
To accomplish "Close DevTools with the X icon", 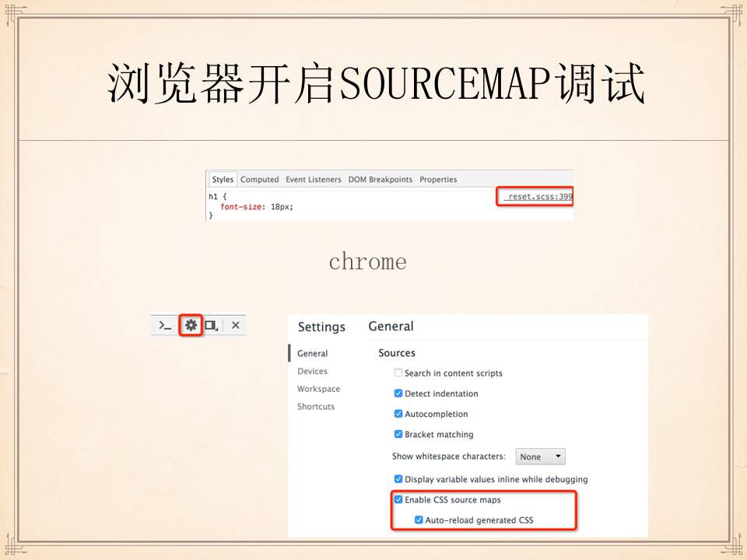I will pyautogui.click(x=235, y=325).
